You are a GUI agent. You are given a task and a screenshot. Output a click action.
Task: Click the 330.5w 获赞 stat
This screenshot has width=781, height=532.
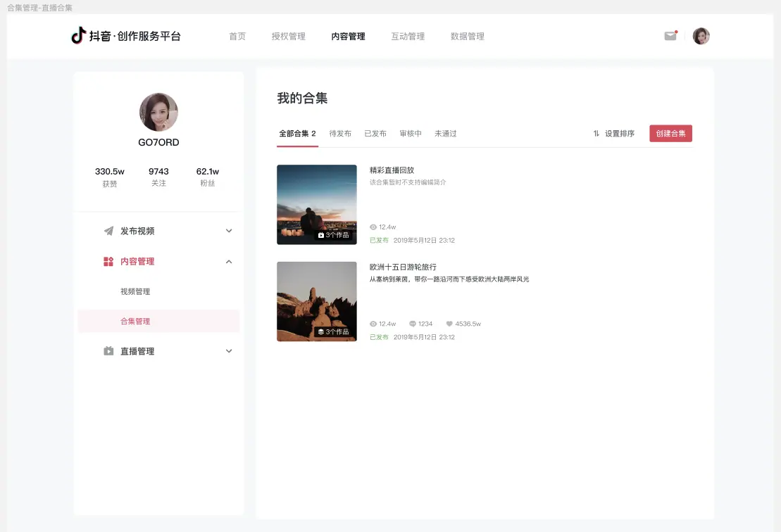coord(110,177)
